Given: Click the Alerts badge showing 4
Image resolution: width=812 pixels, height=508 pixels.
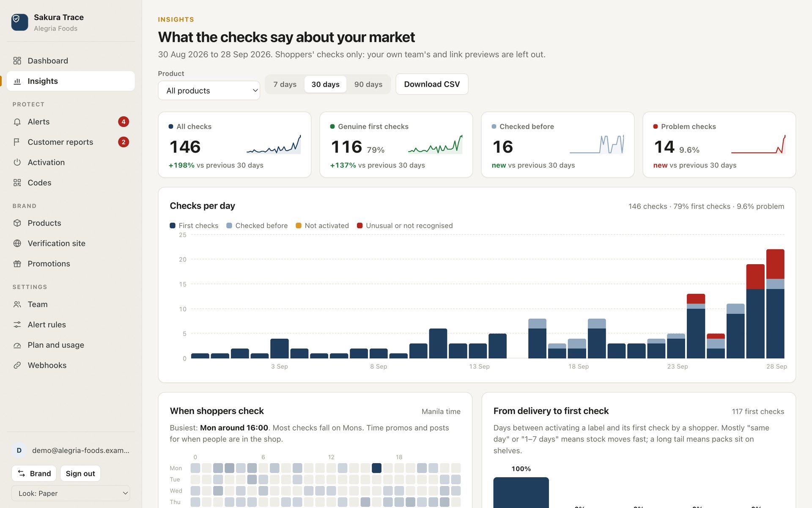Looking at the screenshot, I should 123,122.
